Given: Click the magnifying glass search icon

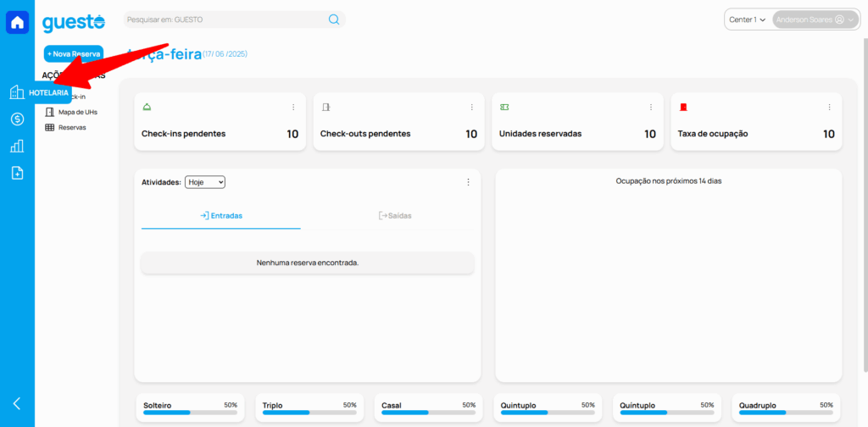Looking at the screenshot, I should click(x=334, y=19).
